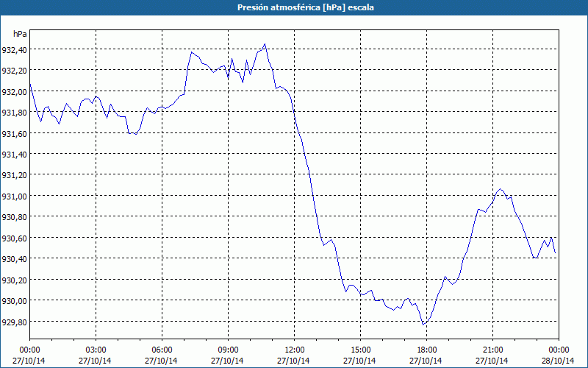This screenshot has height=368, width=588.
Task: Select the 932,00 axis value
Action: (x=13, y=91)
